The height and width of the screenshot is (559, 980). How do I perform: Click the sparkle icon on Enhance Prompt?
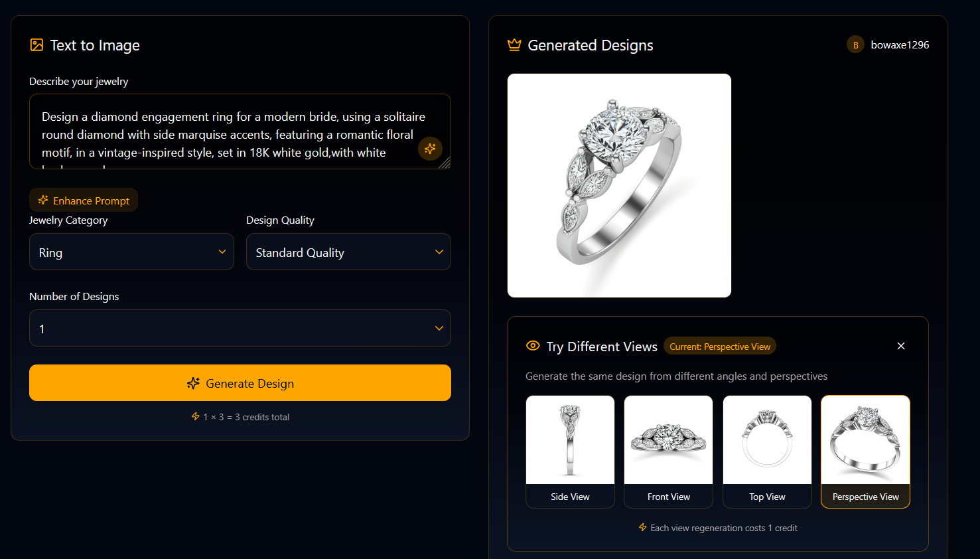[x=43, y=200]
